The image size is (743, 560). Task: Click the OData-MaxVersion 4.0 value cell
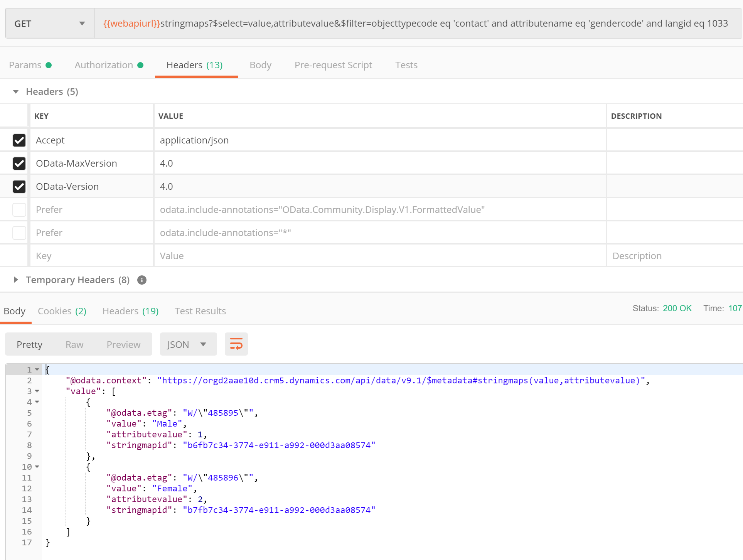point(380,163)
